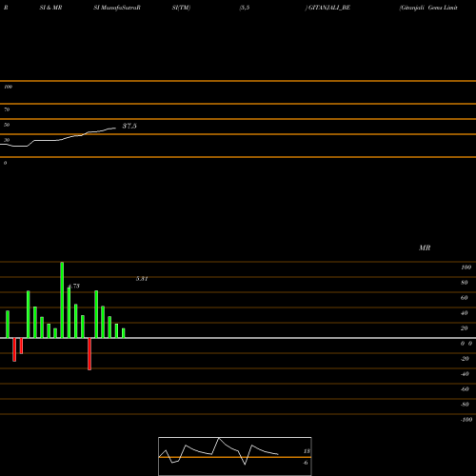The width and height of the screenshot is (476, 476).
Task: Click the 5.31 value label above bars
Action: pyautogui.click(x=142, y=279)
